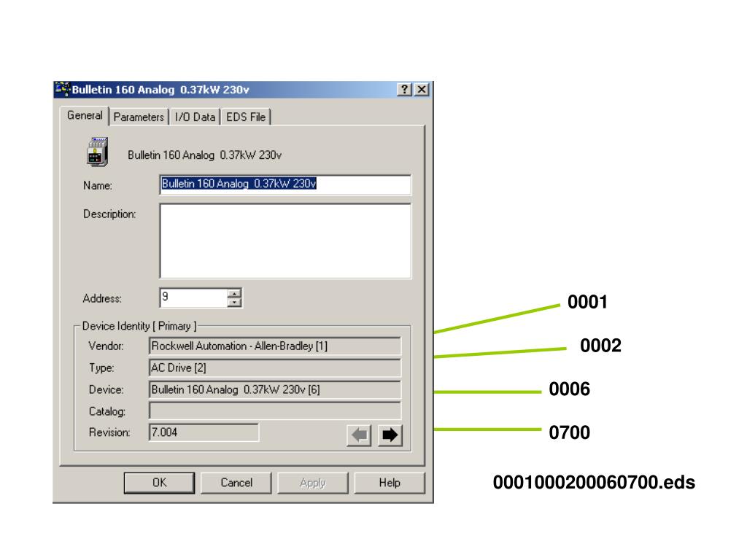Screen dimensions: 747x560
Task: Click the question mark help title button
Action: (x=404, y=90)
